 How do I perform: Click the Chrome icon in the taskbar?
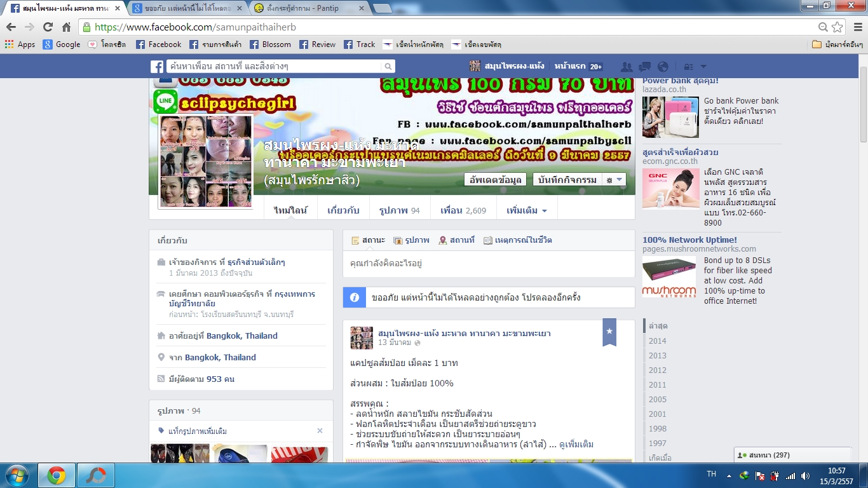[x=57, y=475]
